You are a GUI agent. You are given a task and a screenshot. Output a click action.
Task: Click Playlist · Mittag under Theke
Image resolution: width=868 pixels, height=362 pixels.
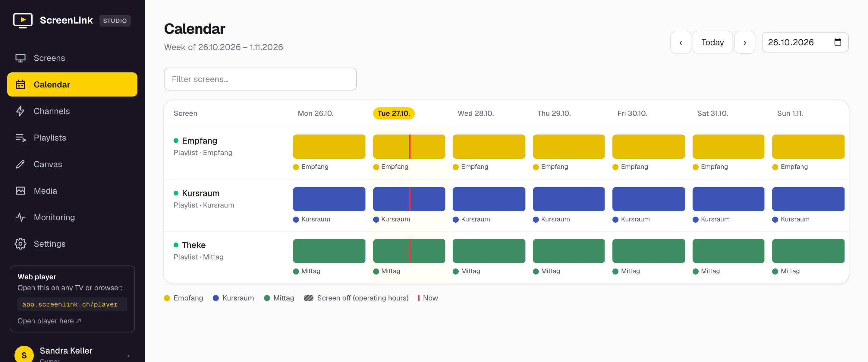click(x=199, y=257)
